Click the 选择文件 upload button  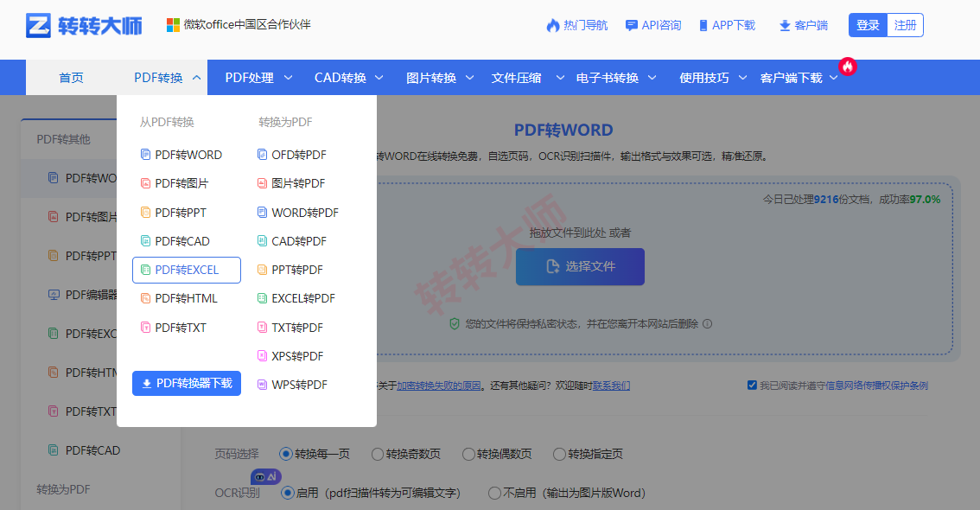(x=580, y=266)
